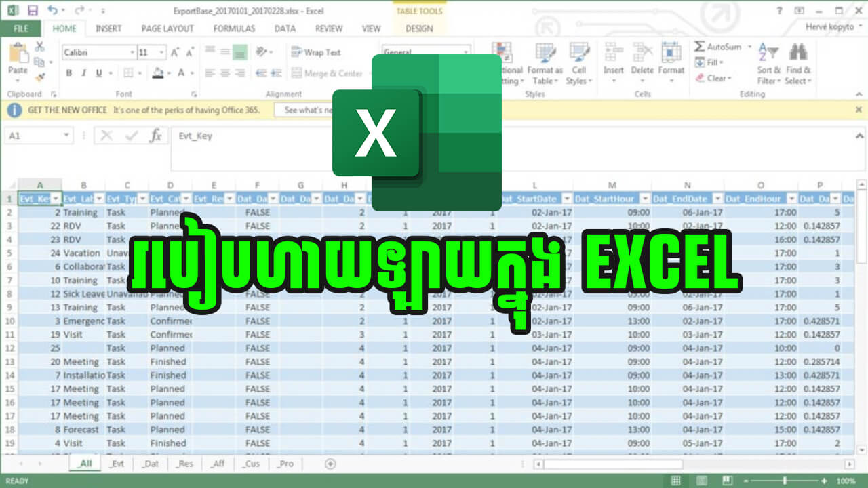868x488 pixels.
Task: Add a new sheet with plus icon
Action: [x=330, y=464]
